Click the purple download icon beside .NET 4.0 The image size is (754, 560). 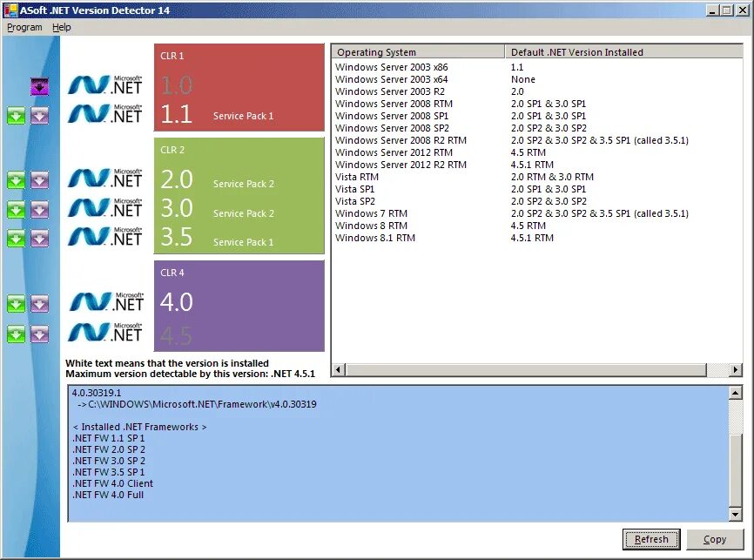coord(39,304)
